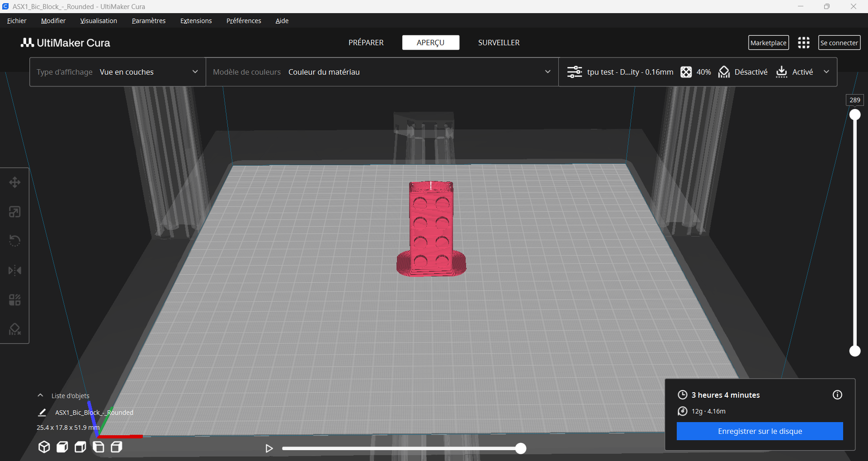Switch to front view cube icon

(62, 447)
